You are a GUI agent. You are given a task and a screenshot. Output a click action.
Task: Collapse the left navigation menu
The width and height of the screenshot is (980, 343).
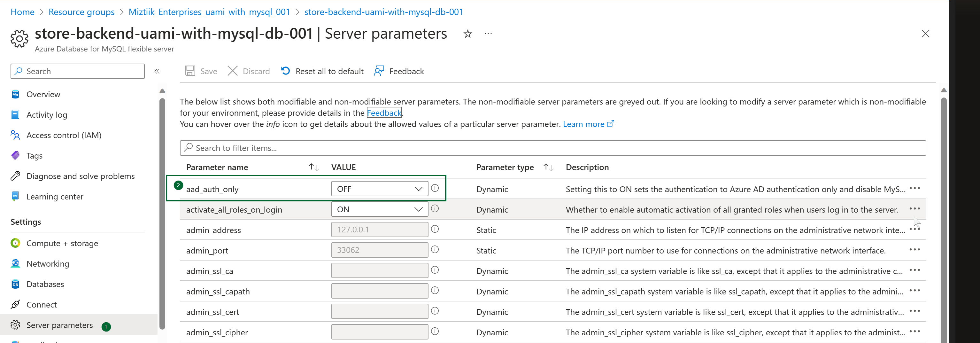(157, 71)
